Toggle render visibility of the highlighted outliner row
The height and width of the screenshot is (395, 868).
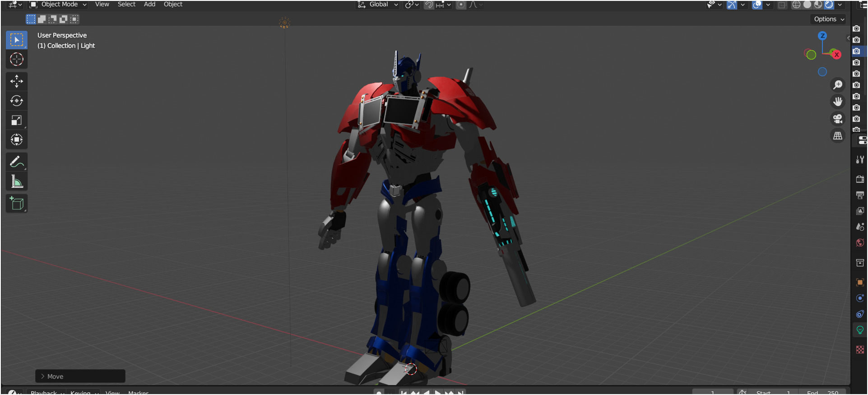[x=856, y=51]
